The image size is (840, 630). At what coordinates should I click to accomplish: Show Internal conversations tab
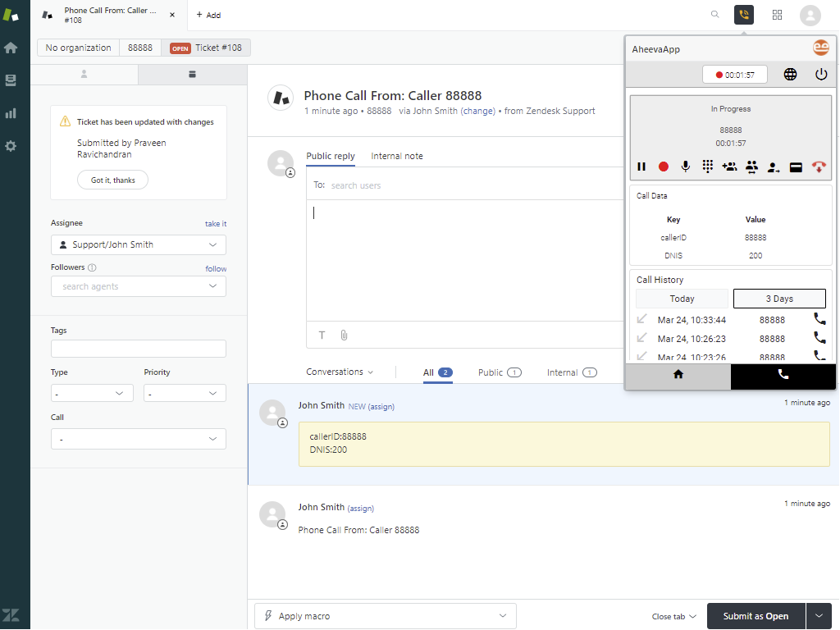pyautogui.click(x=572, y=372)
